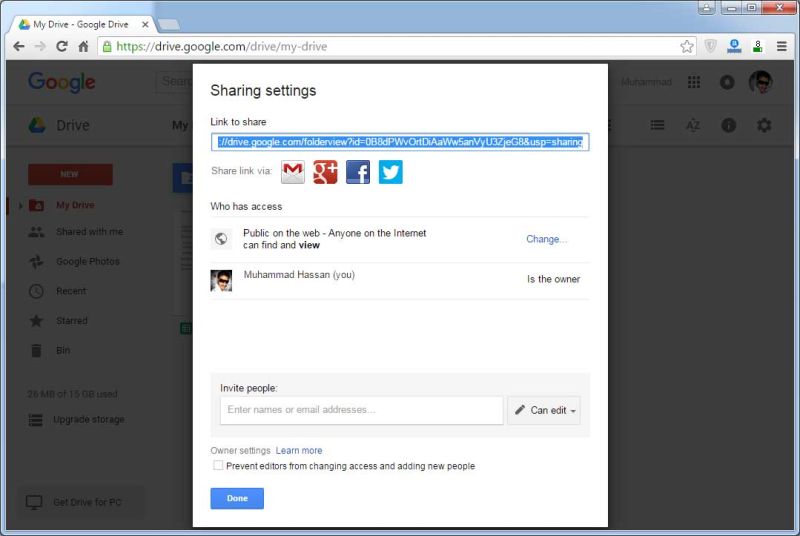Open a new browser tab

click(x=168, y=24)
